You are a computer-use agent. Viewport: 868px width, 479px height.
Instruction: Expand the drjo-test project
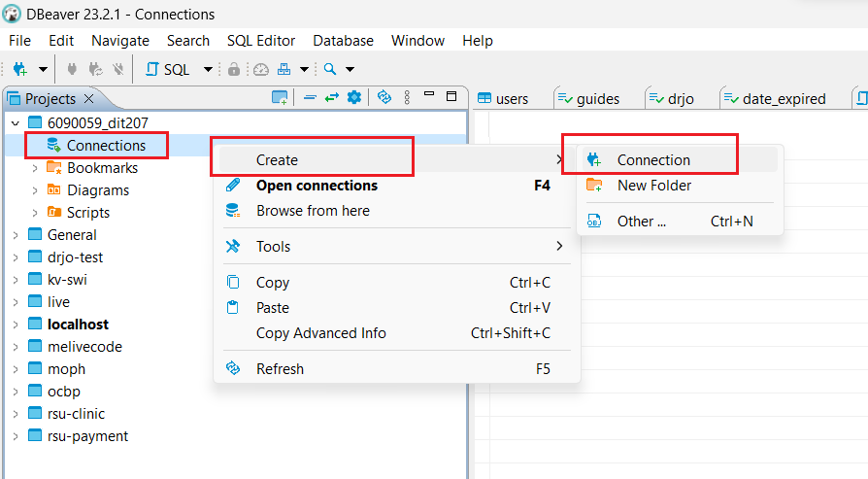coord(16,257)
